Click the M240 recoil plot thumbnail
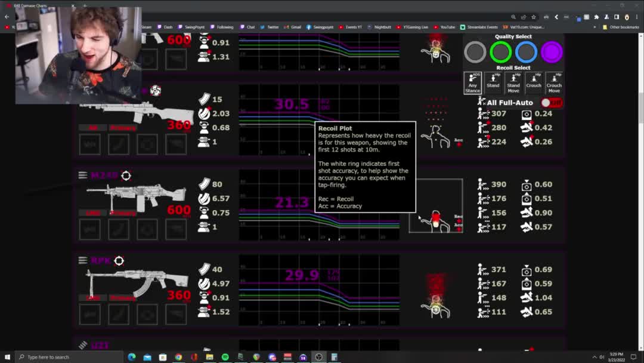 tap(436, 206)
